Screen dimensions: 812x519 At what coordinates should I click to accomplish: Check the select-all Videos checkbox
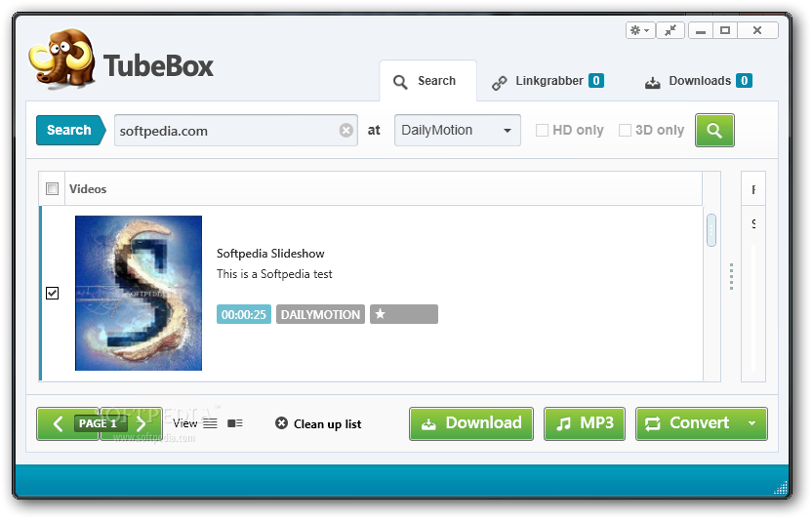pos(53,189)
